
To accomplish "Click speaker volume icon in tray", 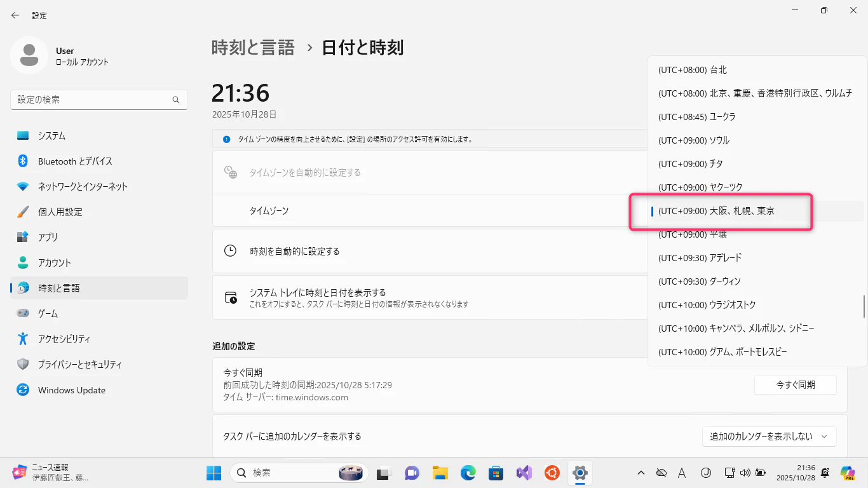I will 745,473.
